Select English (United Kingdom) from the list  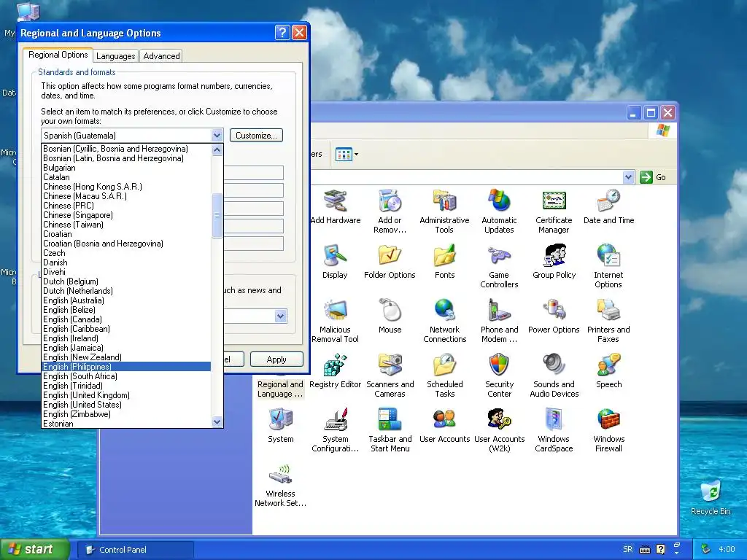click(x=126, y=395)
